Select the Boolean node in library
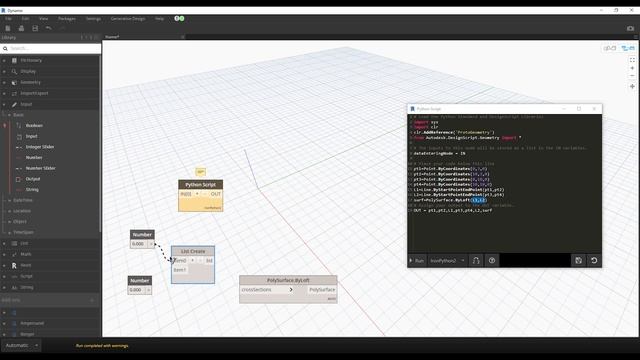The height and width of the screenshot is (360, 640). click(34, 125)
